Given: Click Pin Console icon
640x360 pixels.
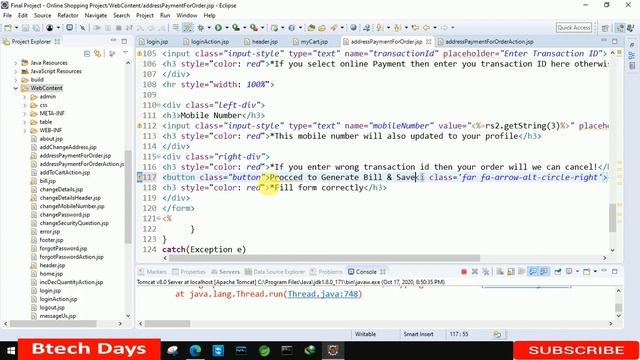Looking at the screenshot, I should point(558,271).
